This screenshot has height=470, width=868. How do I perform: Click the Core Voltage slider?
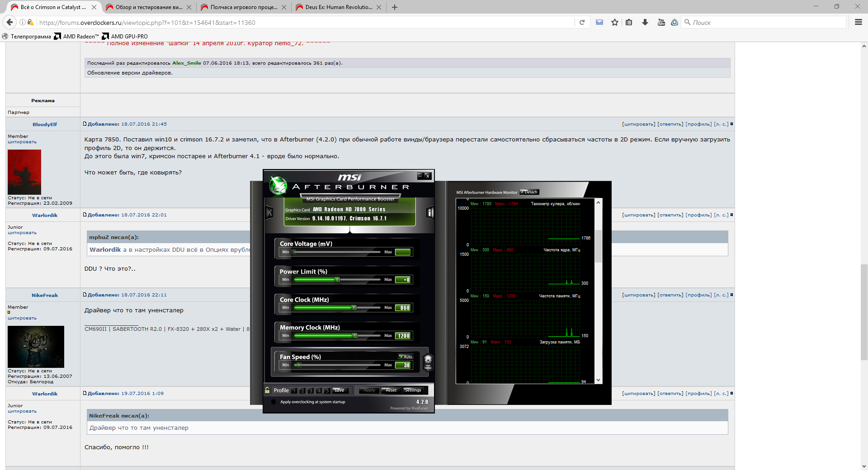click(x=337, y=252)
